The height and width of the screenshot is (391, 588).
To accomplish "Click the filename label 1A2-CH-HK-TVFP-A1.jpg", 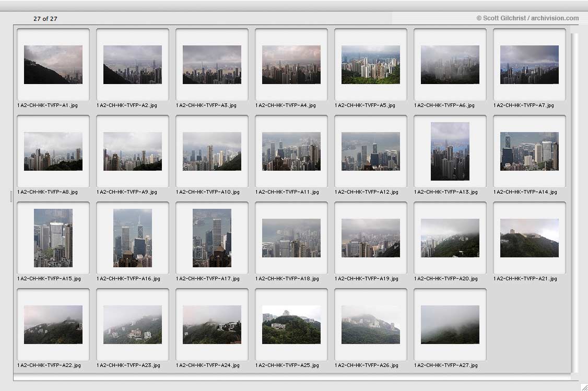I will pyautogui.click(x=48, y=105).
